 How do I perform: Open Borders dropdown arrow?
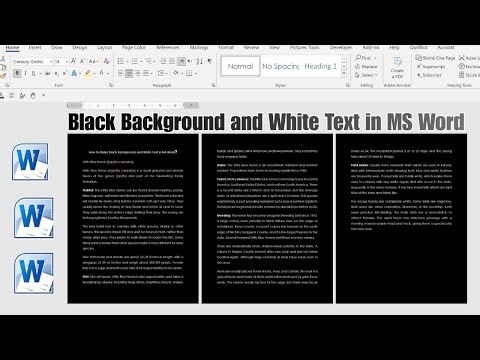point(196,73)
